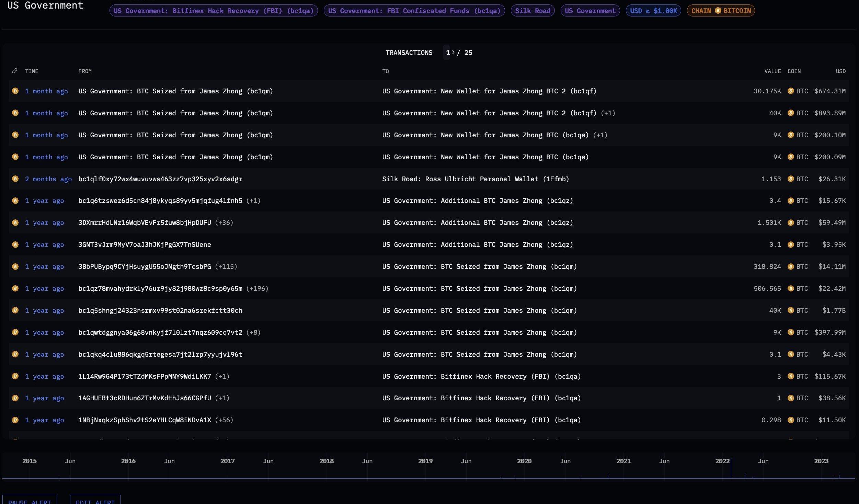
Task: Select FBI Confiscated Funds filter tag
Action: point(414,11)
